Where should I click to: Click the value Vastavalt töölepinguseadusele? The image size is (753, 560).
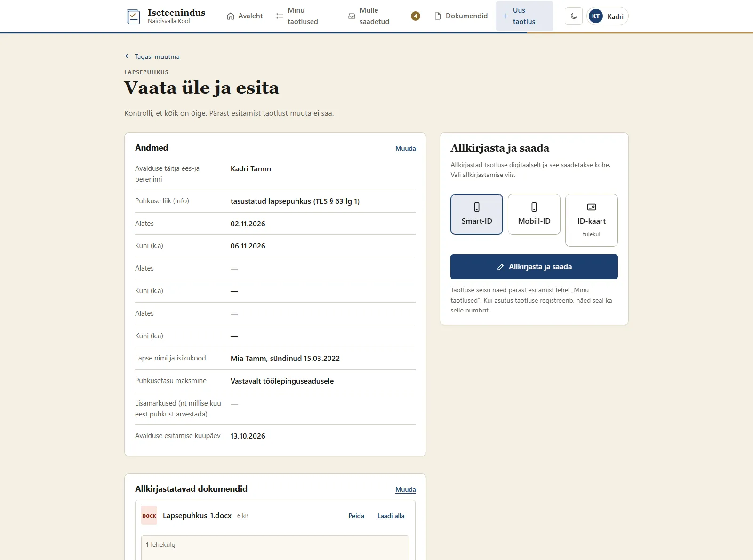282,381
